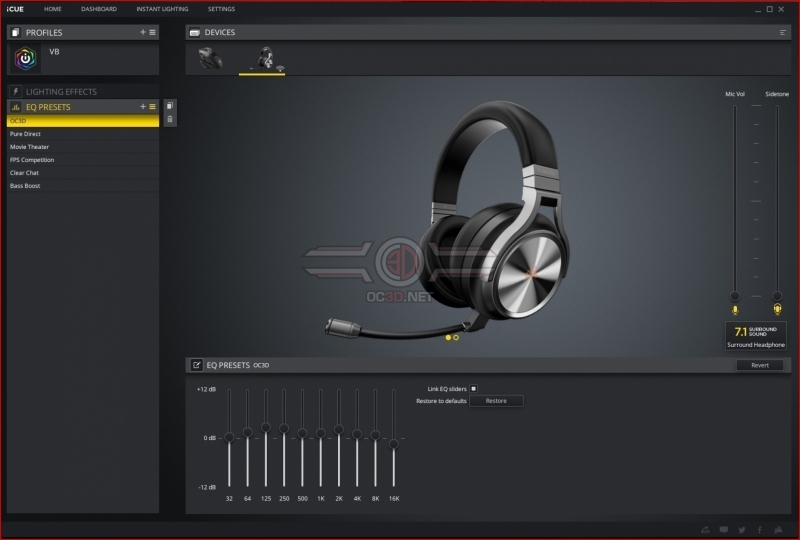
Task: Go to the Home menu
Action: [53, 9]
